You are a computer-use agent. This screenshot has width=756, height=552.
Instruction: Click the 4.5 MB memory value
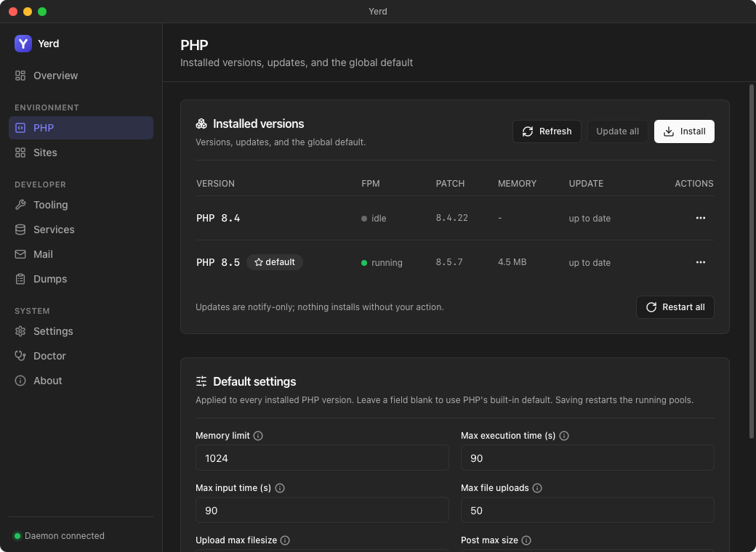tap(512, 262)
